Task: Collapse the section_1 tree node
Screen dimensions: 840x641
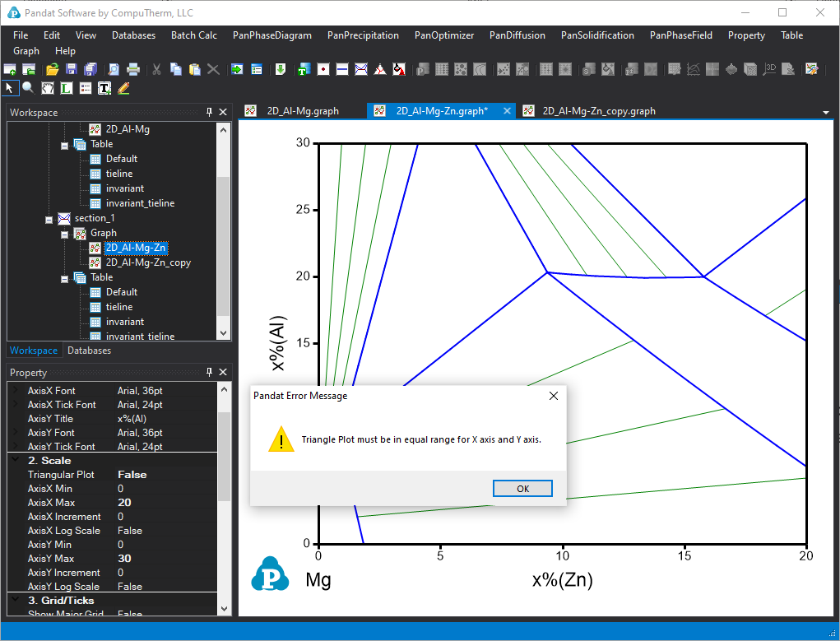Action: [49, 220]
